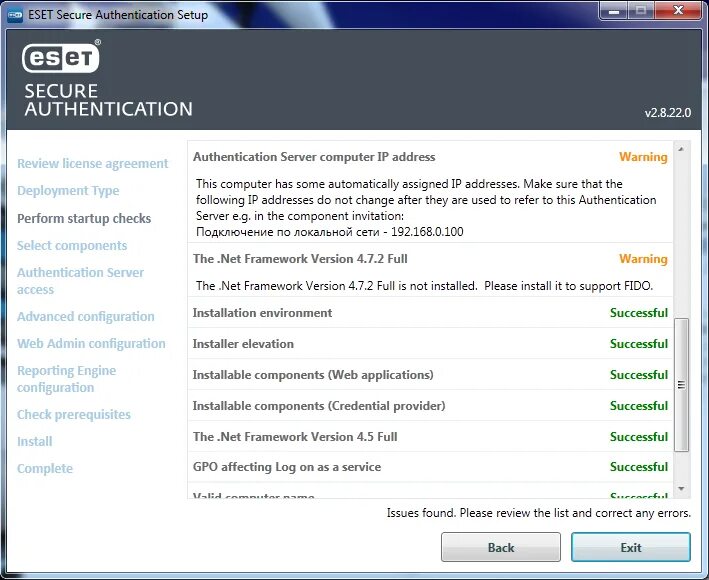
Task: Click the .Net 4.7.2 not installed message
Action: click(x=425, y=286)
